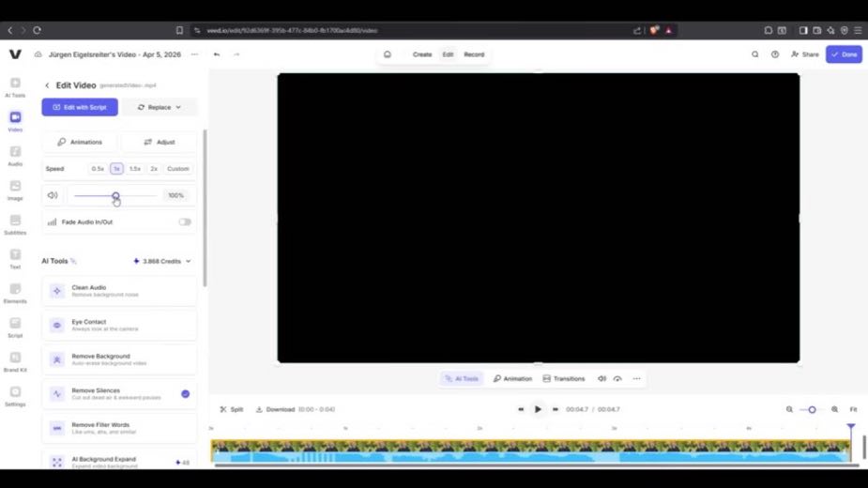This screenshot has height=488, width=868.
Task: Select the video clip on timeline
Action: [x=530, y=450]
